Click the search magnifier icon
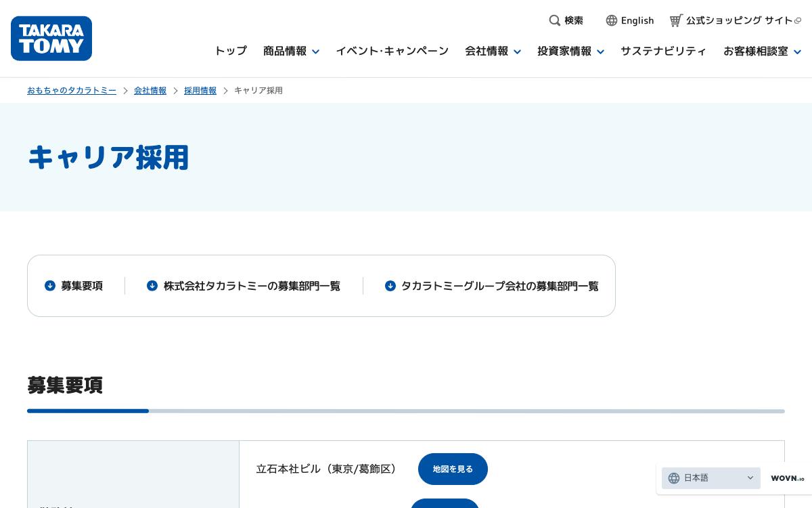Screen dimensions: 812x508 554,20
